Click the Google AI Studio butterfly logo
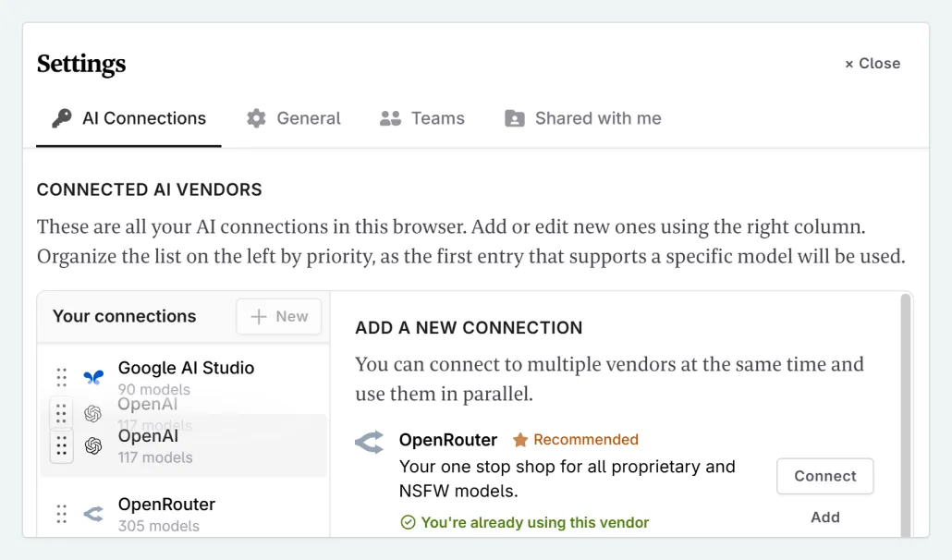This screenshot has width=952, height=560. pyautogui.click(x=93, y=377)
